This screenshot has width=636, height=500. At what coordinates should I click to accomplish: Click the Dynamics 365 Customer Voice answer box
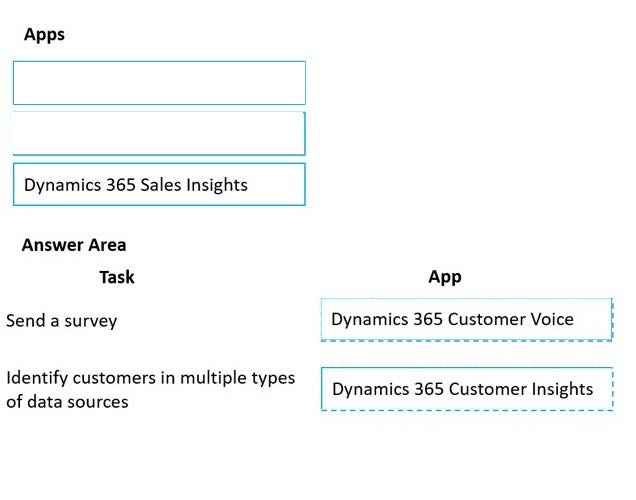[466, 320]
